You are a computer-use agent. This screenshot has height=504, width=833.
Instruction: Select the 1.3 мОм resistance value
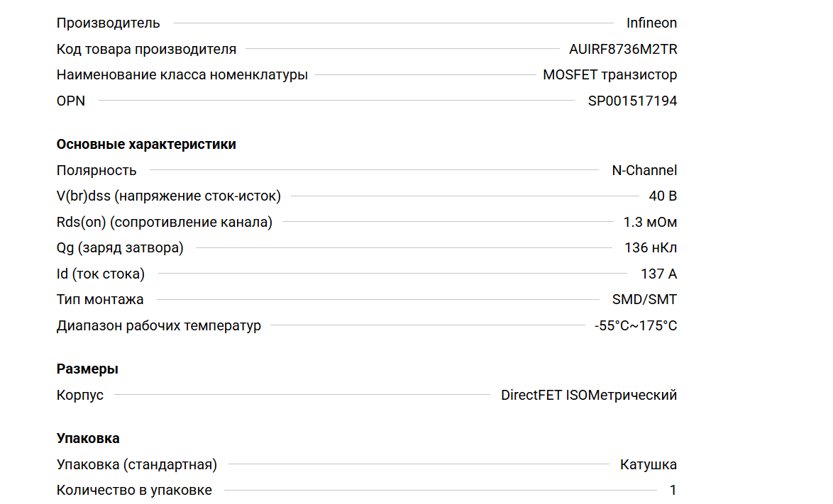pyautogui.click(x=650, y=222)
